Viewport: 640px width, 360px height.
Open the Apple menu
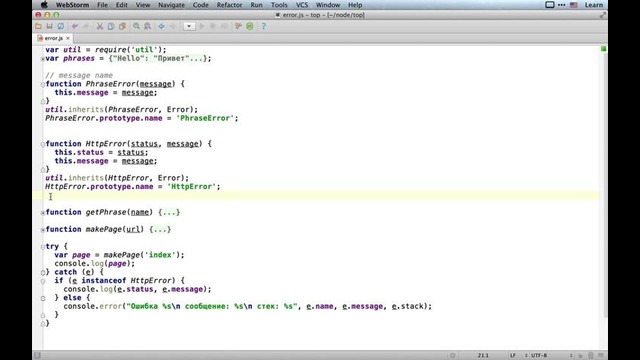click(x=44, y=5)
